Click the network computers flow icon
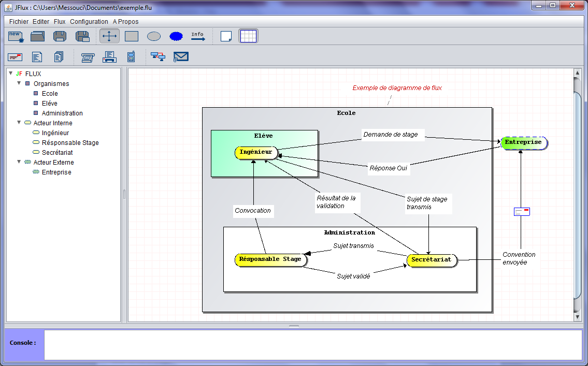The height and width of the screenshot is (366, 588). (x=158, y=57)
